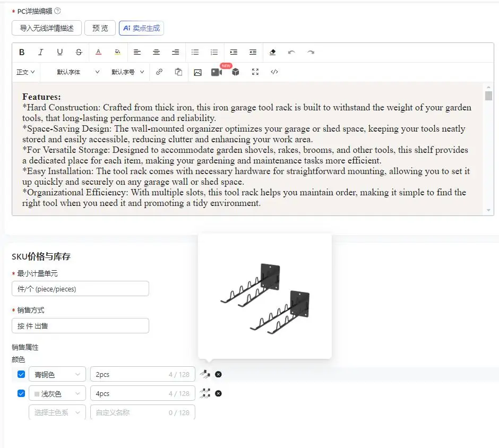
Task: Click the 导入无线详情描述 button
Action: pyautogui.click(x=47, y=28)
